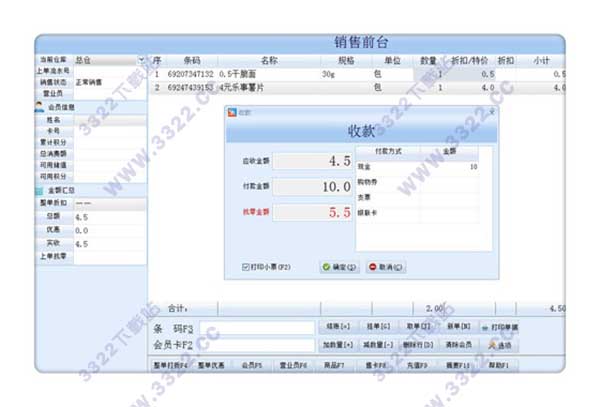600x407 pixels.
Task: Click the 打印单据 print button
Action: (500, 327)
